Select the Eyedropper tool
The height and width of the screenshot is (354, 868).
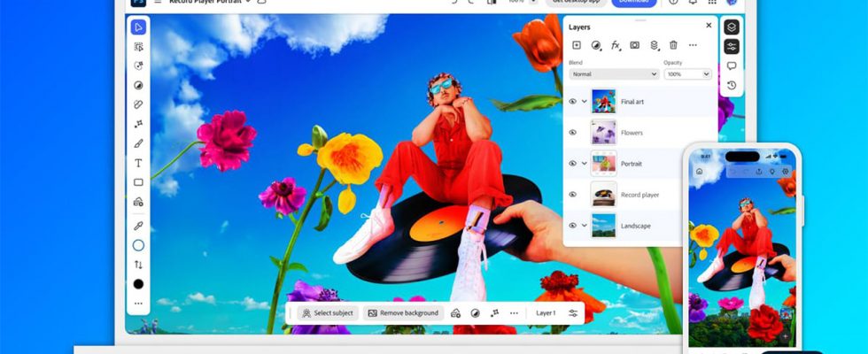[x=138, y=226]
